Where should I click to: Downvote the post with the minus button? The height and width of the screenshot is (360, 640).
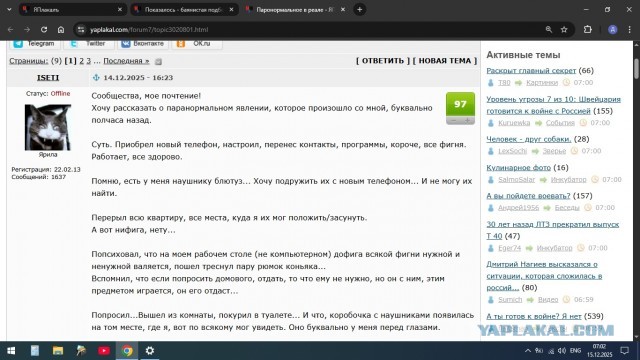453,121
